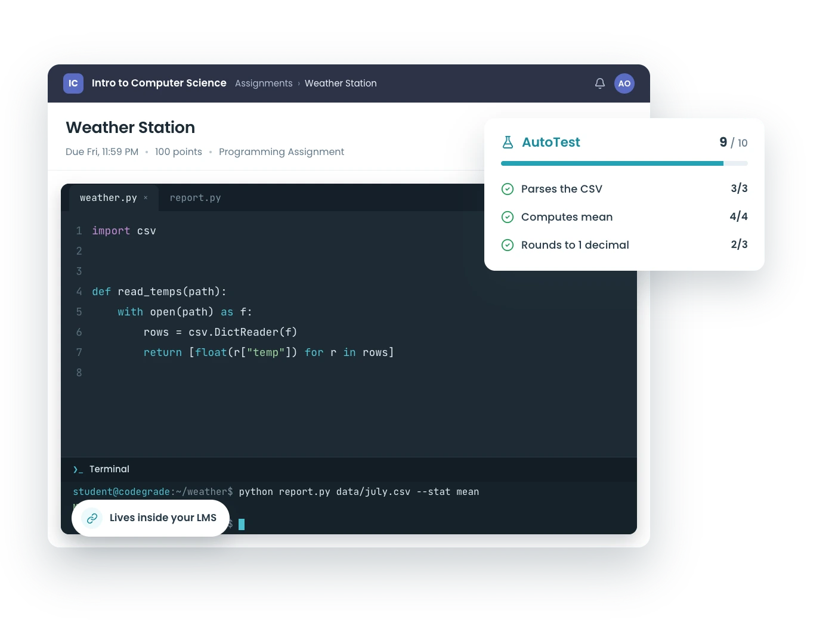This screenshot has width=835, height=644.
Task: Click Programming Assignment label
Action: (x=282, y=152)
